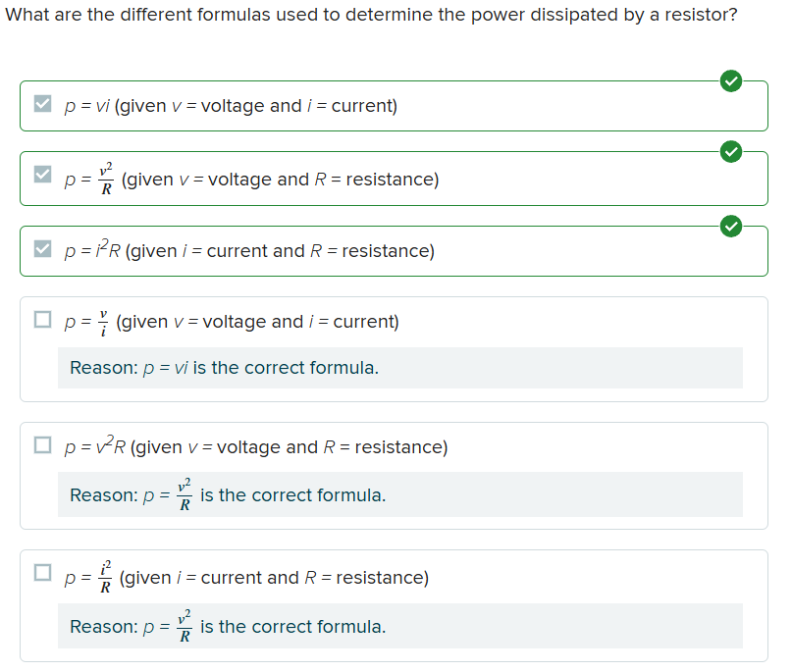Click label text of p = v²R option
792x672 pixels.
point(256,447)
